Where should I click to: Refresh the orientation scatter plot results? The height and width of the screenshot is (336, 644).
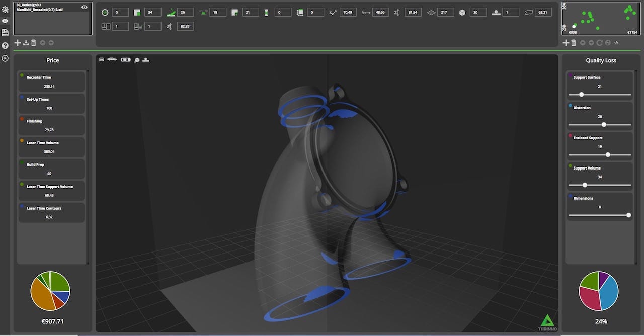coord(600,43)
